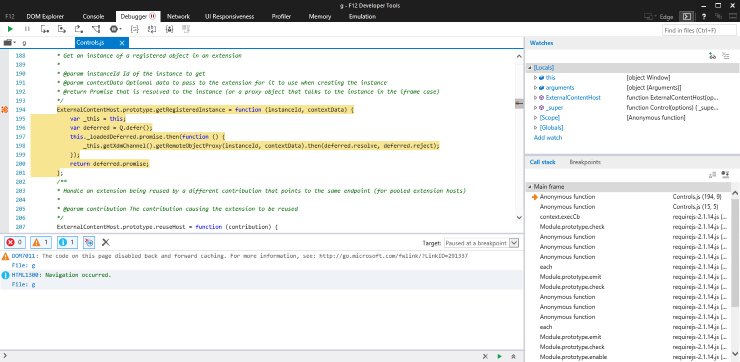Click the add watch binoculars icon
Viewport: 740px width, 362px height.
click(712, 56)
